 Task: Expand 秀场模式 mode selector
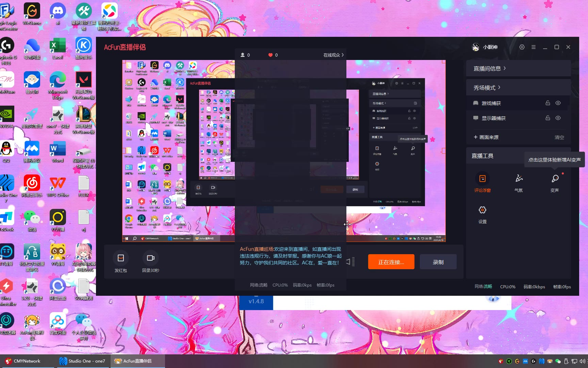pyautogui.click(x=518, y=88)
